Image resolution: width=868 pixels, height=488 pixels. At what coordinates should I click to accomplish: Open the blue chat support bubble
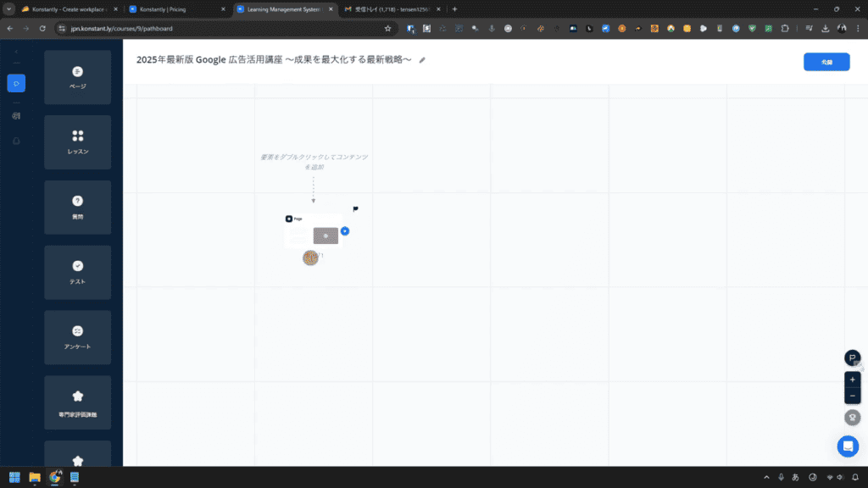click(848, 446)
